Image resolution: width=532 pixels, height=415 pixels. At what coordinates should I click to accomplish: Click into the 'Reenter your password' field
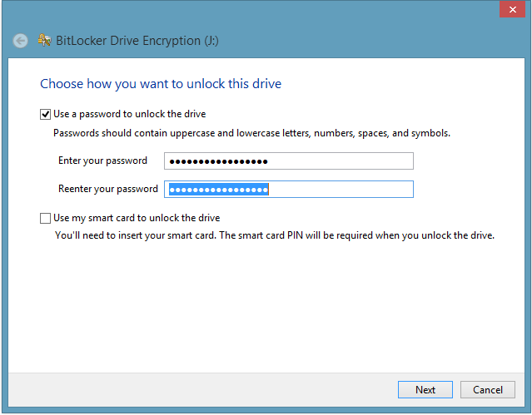[x=289, y=189]
